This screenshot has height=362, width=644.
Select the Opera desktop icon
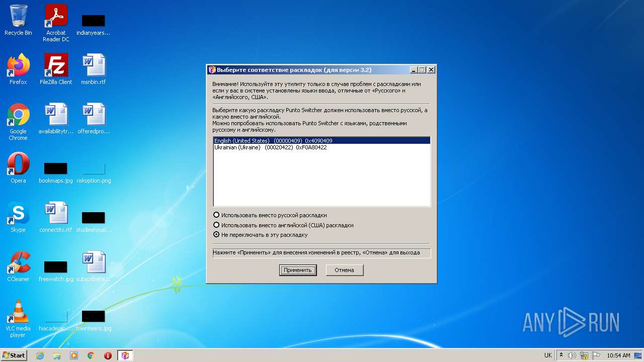(x=18, y=167)
